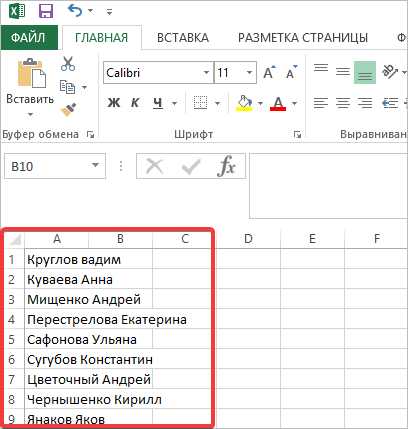The width and height of the screenshot is (408, 429).
Task: Click the cancel X formula button
Action: [155, 166]
